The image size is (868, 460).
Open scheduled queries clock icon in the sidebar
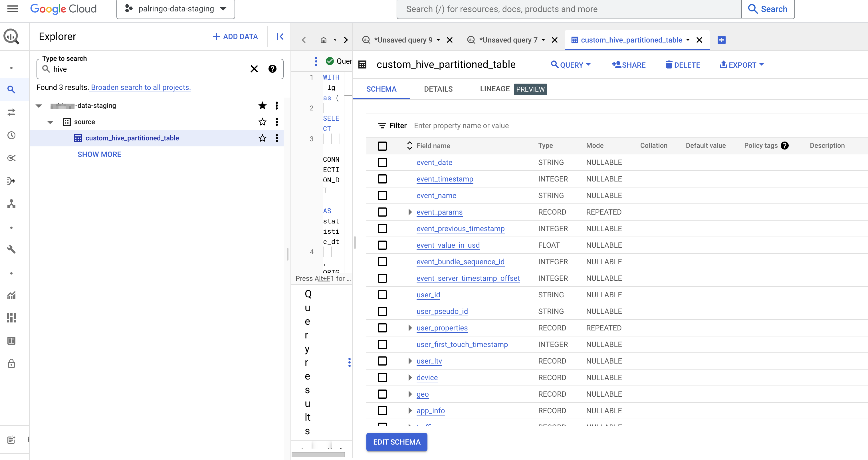pyautogui.click(x=11, y=136)
